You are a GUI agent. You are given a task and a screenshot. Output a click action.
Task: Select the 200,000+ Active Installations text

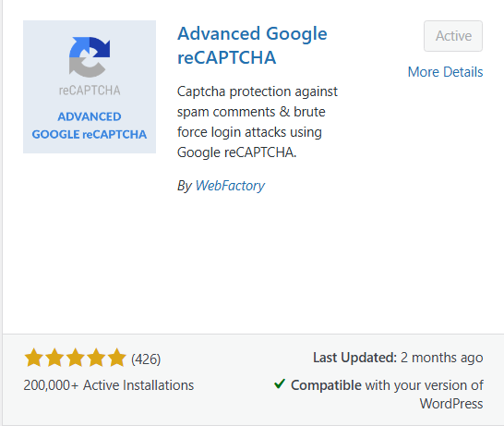tap(109, 385)
